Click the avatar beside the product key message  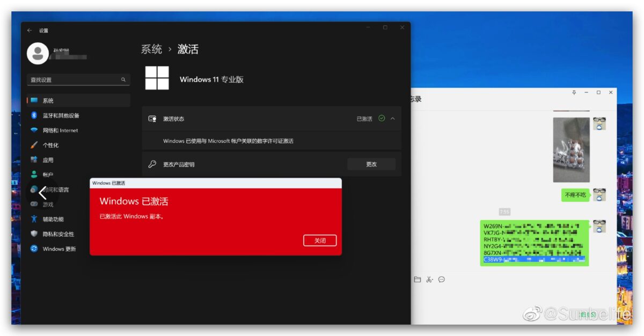click(x=599, y=226)
